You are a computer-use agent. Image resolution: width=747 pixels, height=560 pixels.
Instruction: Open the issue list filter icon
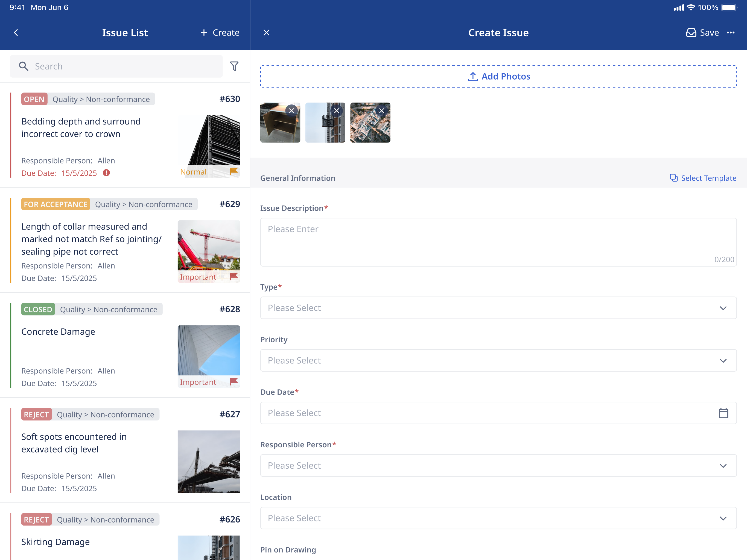point(234,66)
